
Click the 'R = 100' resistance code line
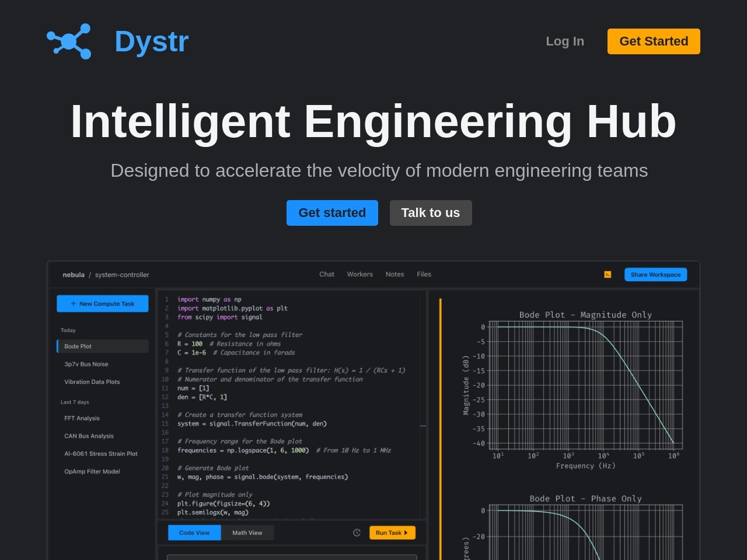[x=229, y=344]
